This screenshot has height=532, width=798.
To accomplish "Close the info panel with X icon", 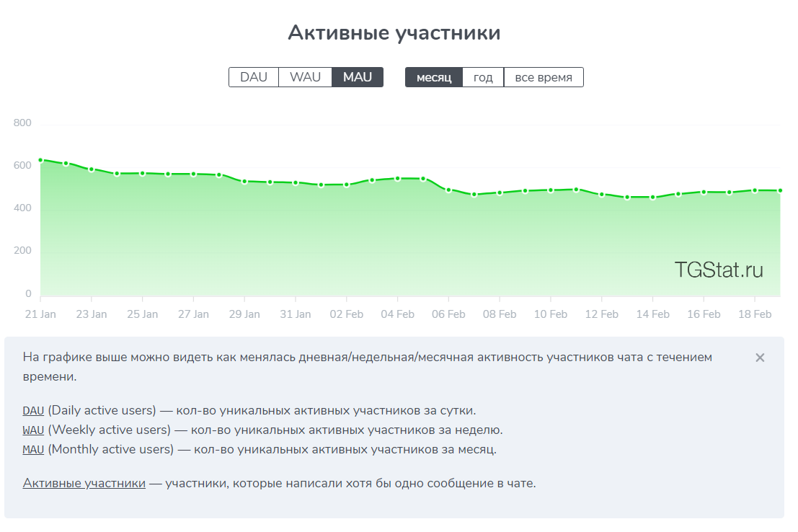I will coord(760,358).
